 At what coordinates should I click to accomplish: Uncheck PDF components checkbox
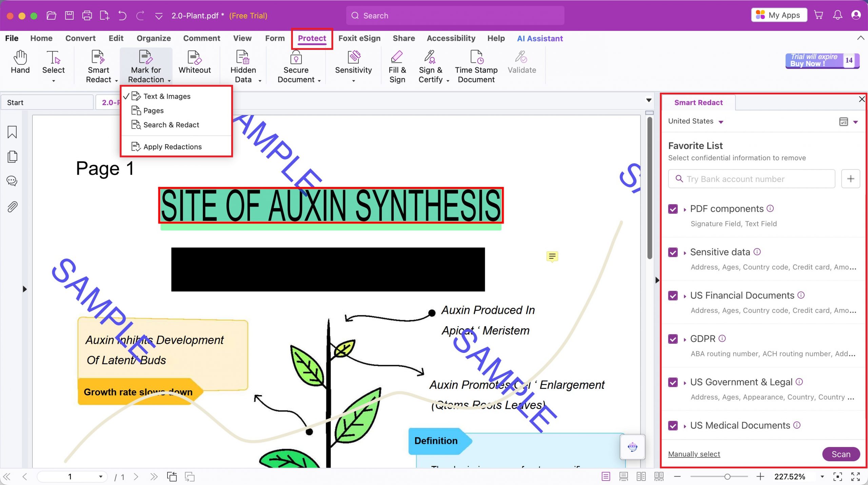pyautogui.click(x=673, y=209)
